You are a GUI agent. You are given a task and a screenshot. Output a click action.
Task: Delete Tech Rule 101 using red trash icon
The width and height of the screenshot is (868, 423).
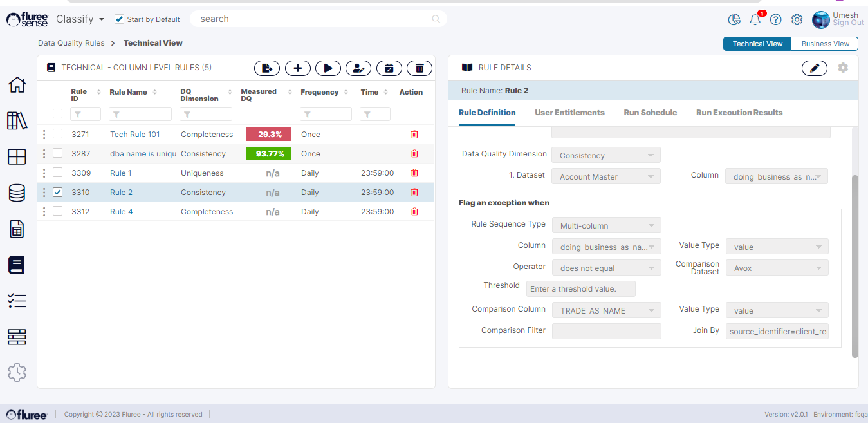[x=414, y=135]
